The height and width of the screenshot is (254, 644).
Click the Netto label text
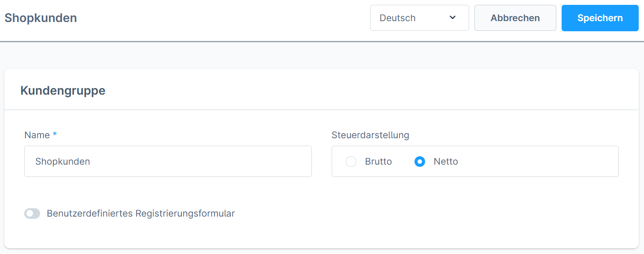click(x=446, y=162)
